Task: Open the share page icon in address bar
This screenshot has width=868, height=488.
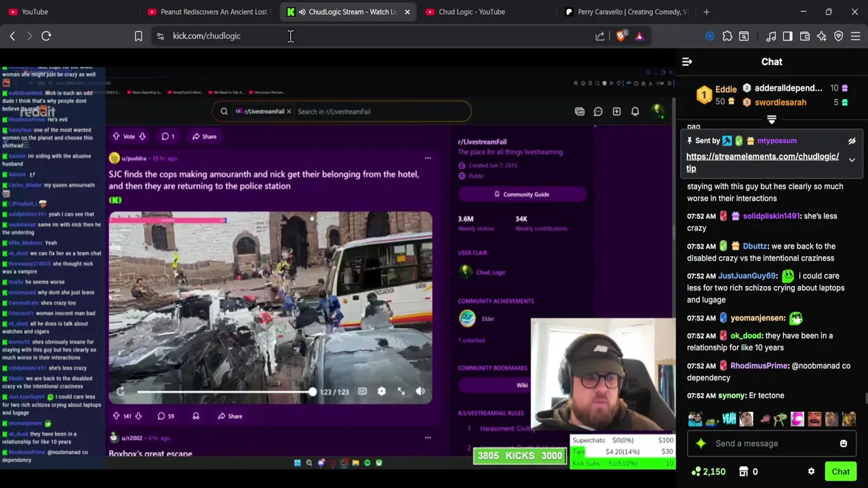Action: pyautogui.click(x=600, y=36)
